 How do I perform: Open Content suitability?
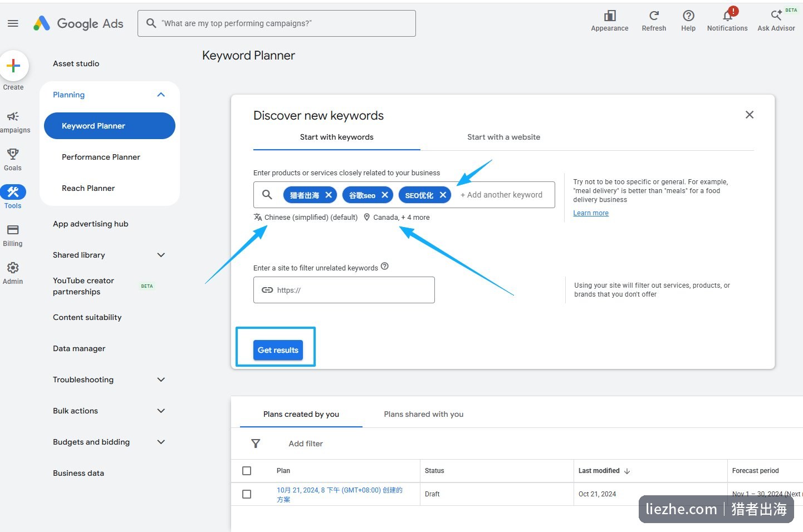87,317
